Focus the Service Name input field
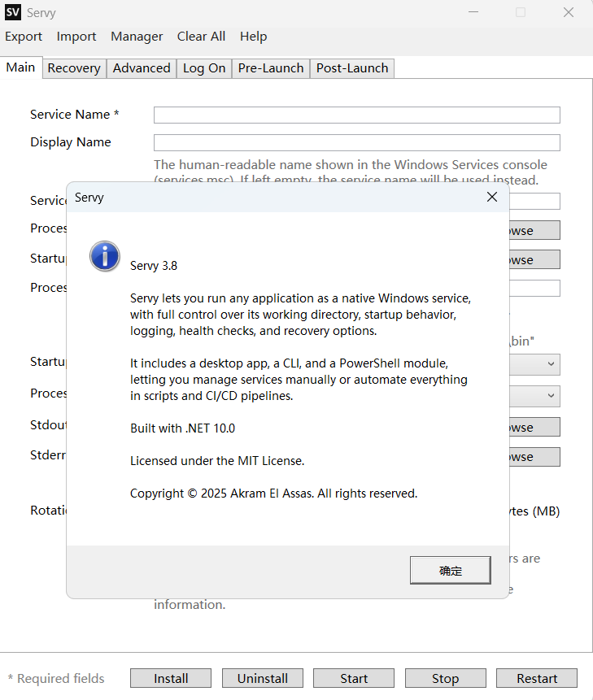593x700 pixels. click(357, 115)
